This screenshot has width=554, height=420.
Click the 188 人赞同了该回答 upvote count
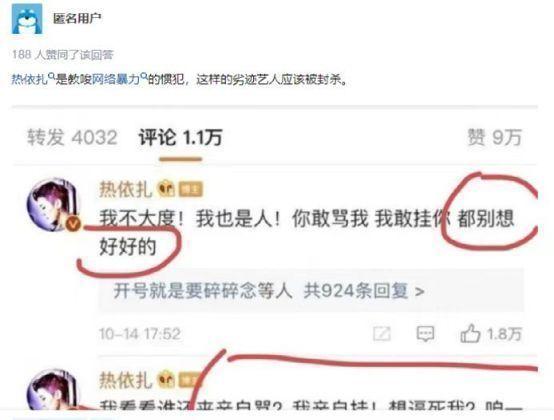tap(63, 54)
